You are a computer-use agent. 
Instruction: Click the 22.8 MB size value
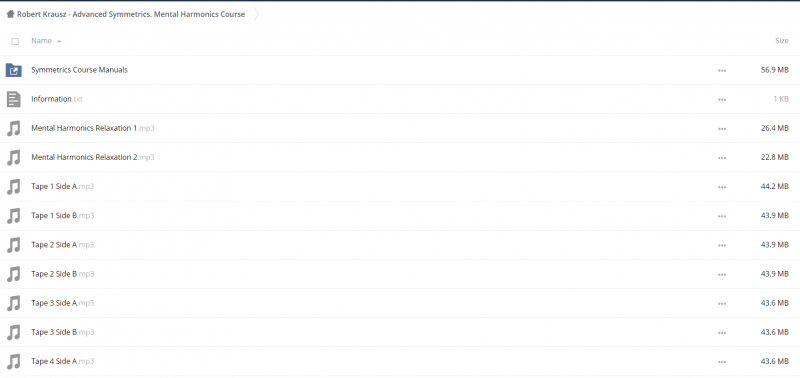774,157
